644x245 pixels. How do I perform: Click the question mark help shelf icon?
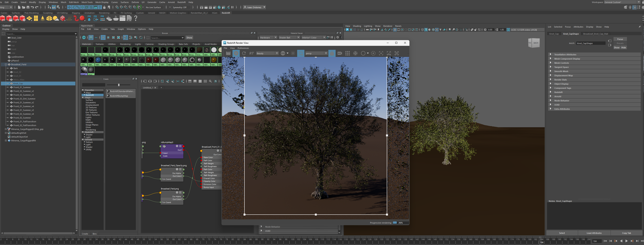[136, 18]
